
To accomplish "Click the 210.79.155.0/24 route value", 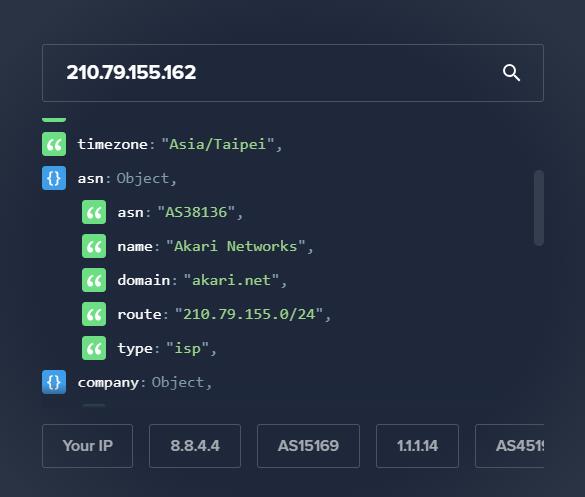I will 249,314.
